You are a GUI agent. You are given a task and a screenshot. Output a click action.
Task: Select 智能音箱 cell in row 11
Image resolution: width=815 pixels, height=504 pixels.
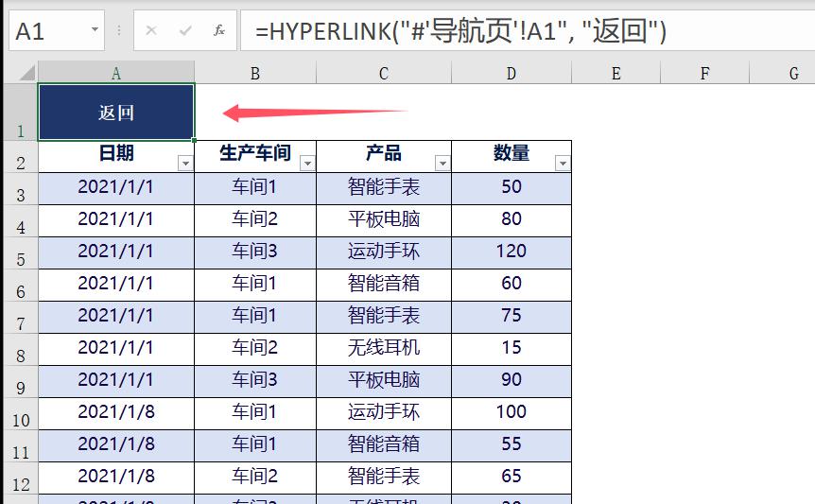[384, 445]
